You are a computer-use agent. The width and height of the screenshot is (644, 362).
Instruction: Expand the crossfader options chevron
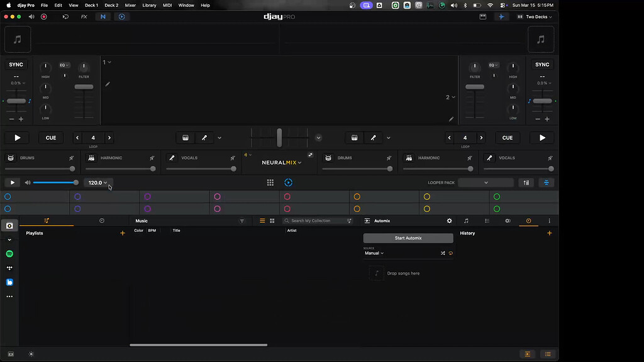click(x=318, y=138)
